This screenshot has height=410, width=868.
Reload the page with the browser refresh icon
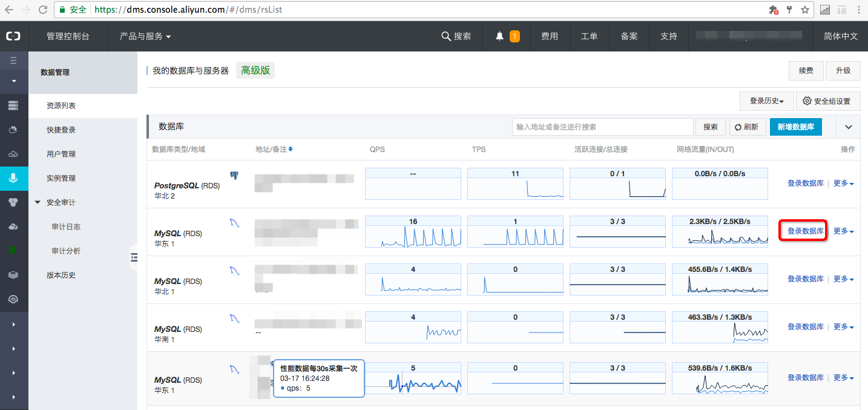(43, 10)
